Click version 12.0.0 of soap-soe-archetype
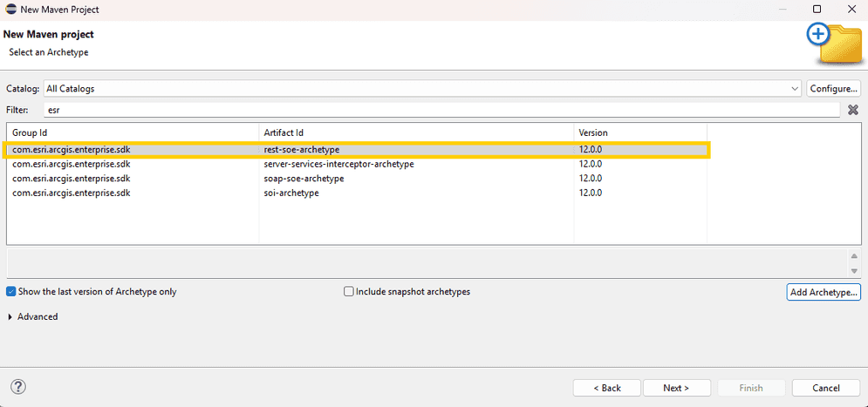This screenshot has height=407, width=868. 591,179
